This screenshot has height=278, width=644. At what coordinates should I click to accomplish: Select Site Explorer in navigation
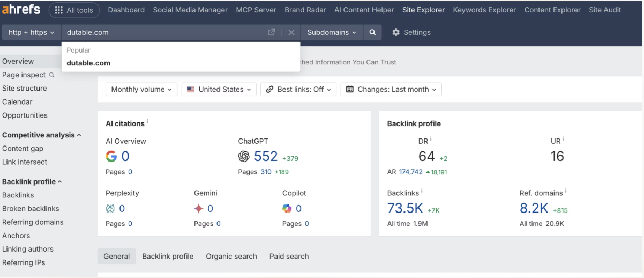pyautogui.click(x=423, y=10)
